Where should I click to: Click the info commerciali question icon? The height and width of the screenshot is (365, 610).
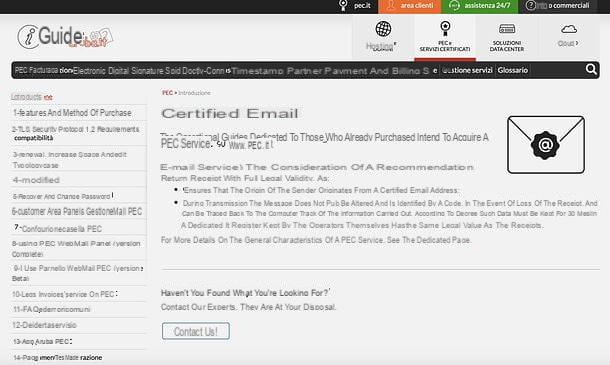(530, 5)
